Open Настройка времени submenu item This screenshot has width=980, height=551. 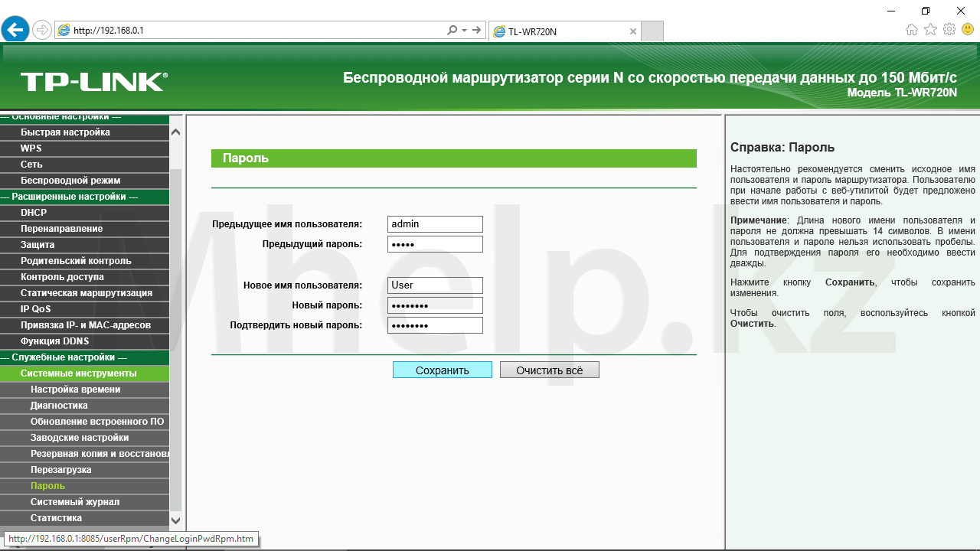[84, 390]
